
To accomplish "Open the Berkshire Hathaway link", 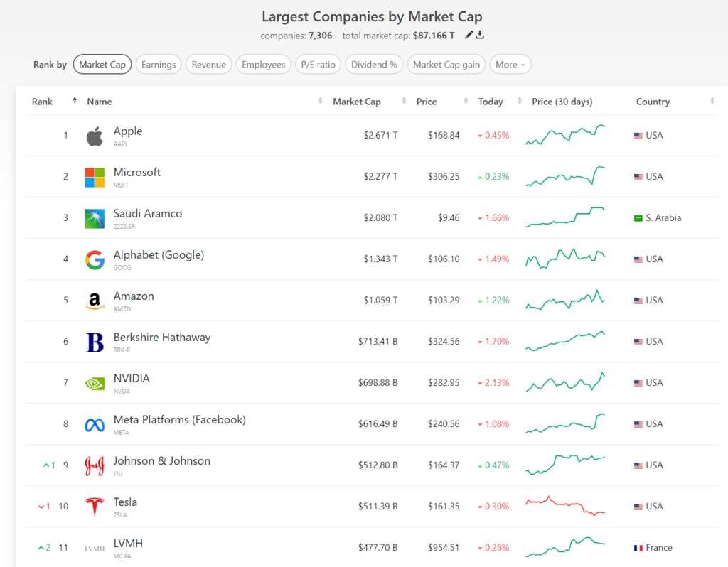I will click(162, 337).
